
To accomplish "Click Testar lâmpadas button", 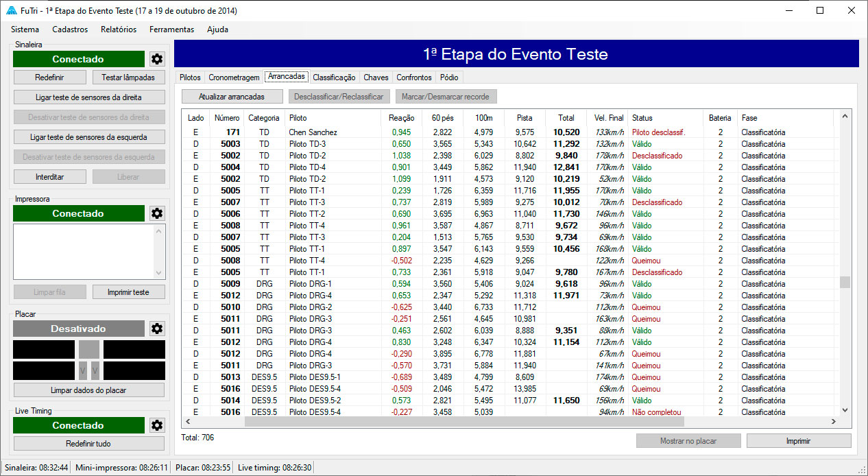I will pos(128,78).
